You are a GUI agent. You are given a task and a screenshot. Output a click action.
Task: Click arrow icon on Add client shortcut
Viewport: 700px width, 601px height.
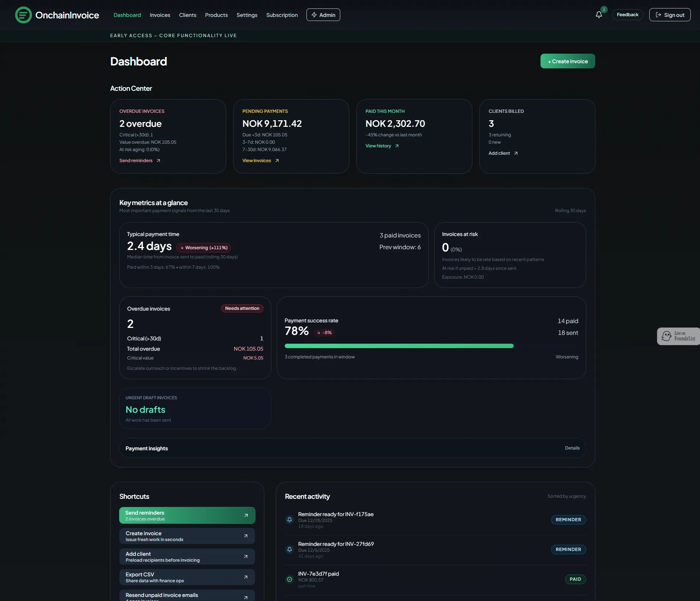coord(246,557)
